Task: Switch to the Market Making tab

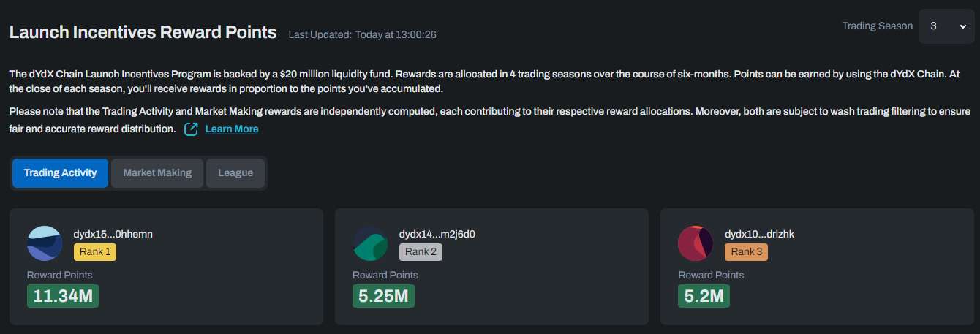Action: 157,173
